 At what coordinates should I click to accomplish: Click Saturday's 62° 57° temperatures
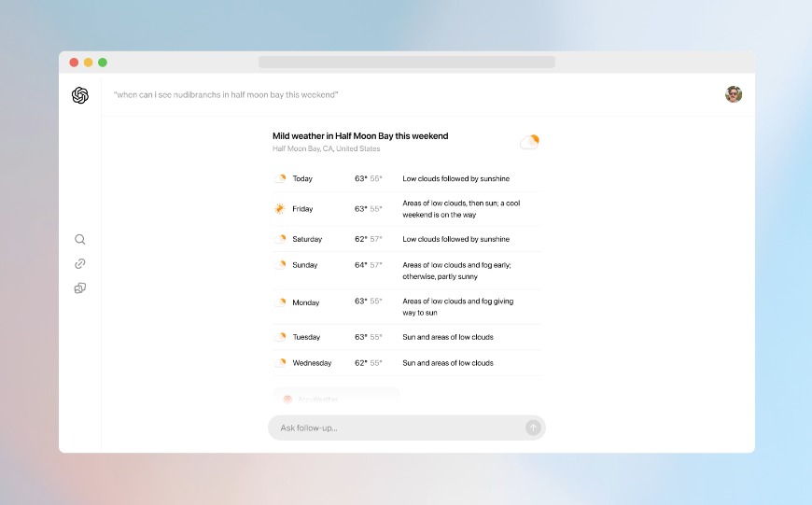click(368, 239)
